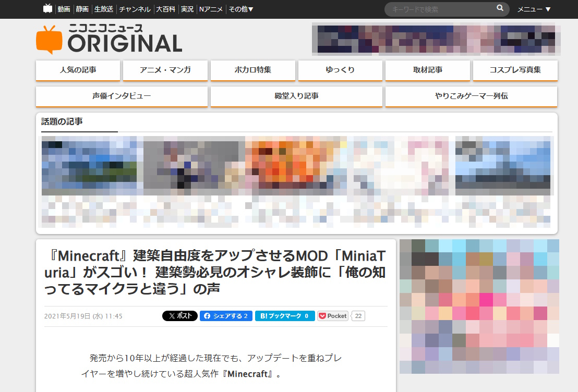Select 実況 in top bar
Image resolution: width=578 pixels, height=392 pixels.
click(x=187, y=9)
